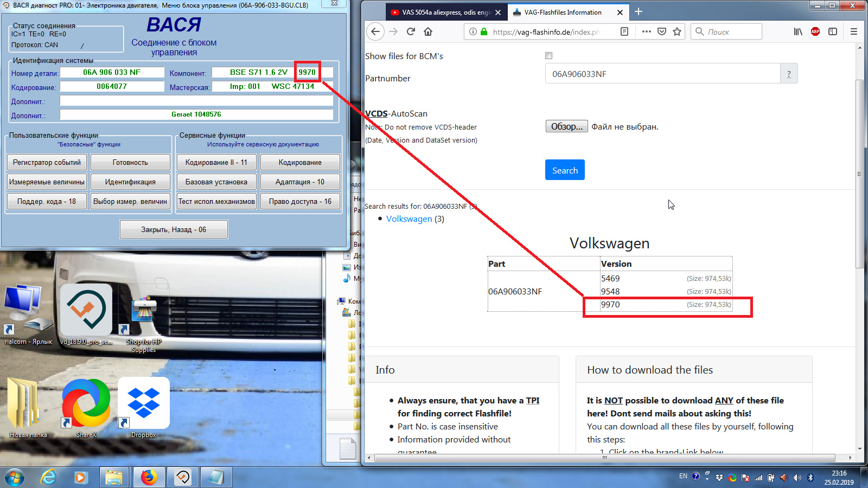This screenshot has height=488, width=868.
Task: Open page actions three-dot menu
Action: pos(646,31)
